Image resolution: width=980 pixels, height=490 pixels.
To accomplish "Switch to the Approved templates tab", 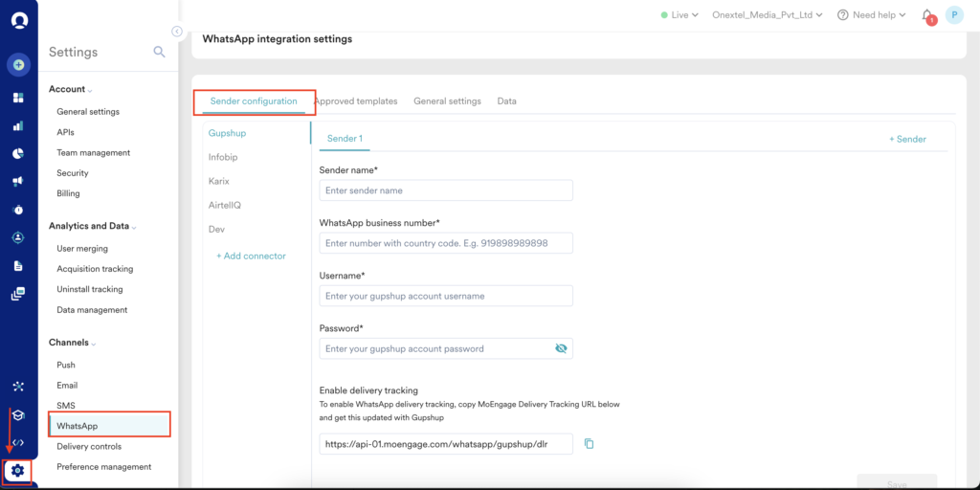I will pyautogui.click(x=356, y=101).
